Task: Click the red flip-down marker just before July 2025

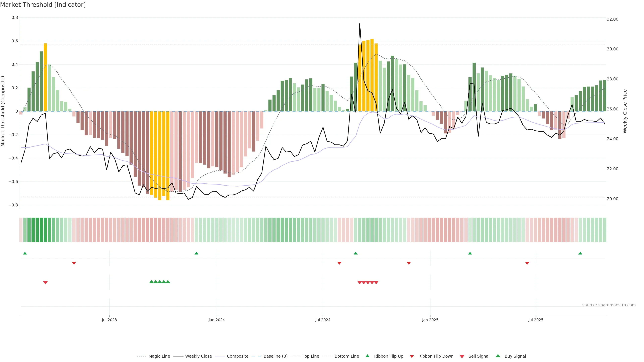Action: [527, 263]
